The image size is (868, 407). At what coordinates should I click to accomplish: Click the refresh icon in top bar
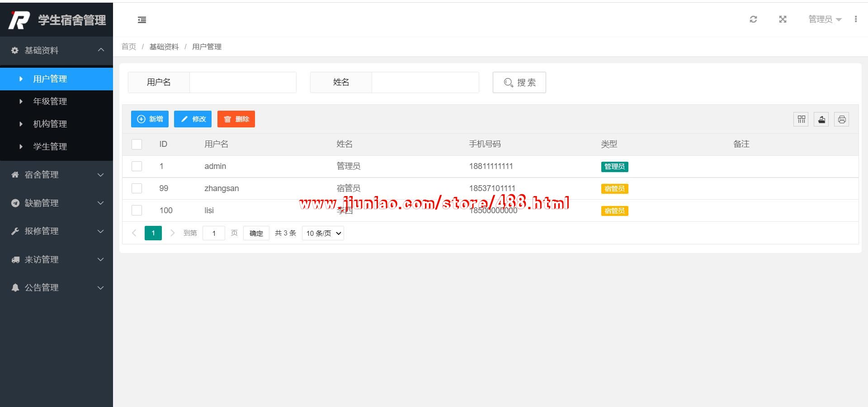(x=753, y=19)
